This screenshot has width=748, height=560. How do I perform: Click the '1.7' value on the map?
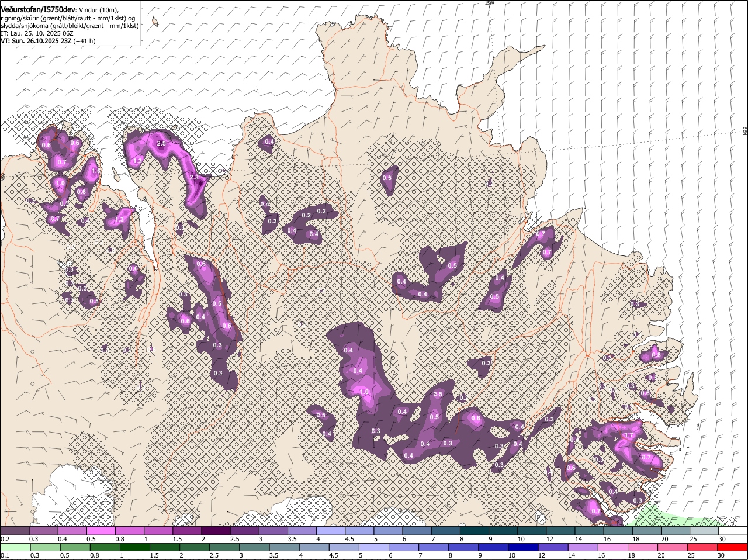[x=629, y=435]
